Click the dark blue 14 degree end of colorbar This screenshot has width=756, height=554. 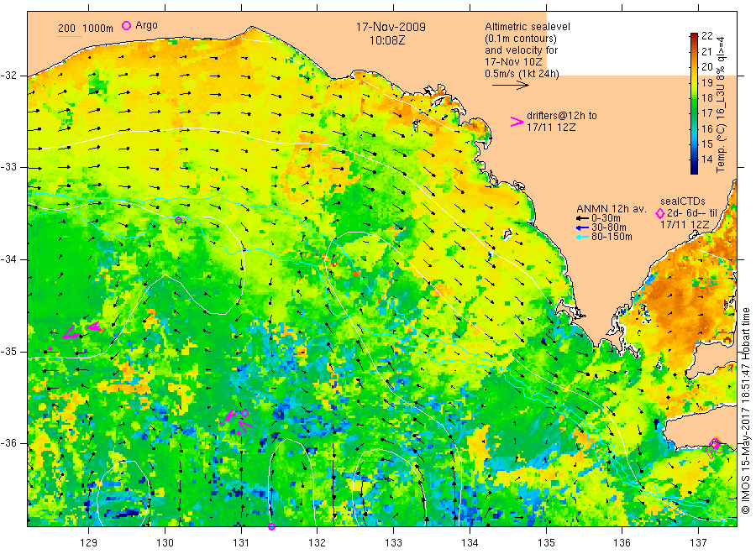point(694,168)
